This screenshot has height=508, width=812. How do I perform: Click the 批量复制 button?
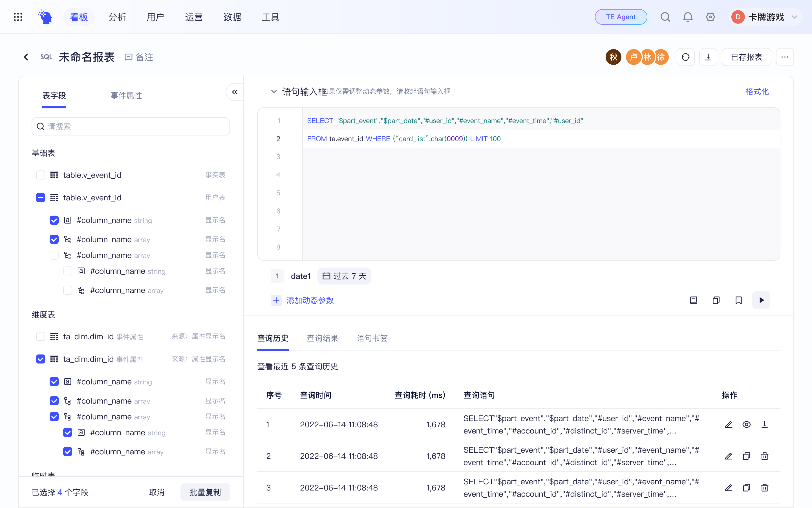point(205,492)
